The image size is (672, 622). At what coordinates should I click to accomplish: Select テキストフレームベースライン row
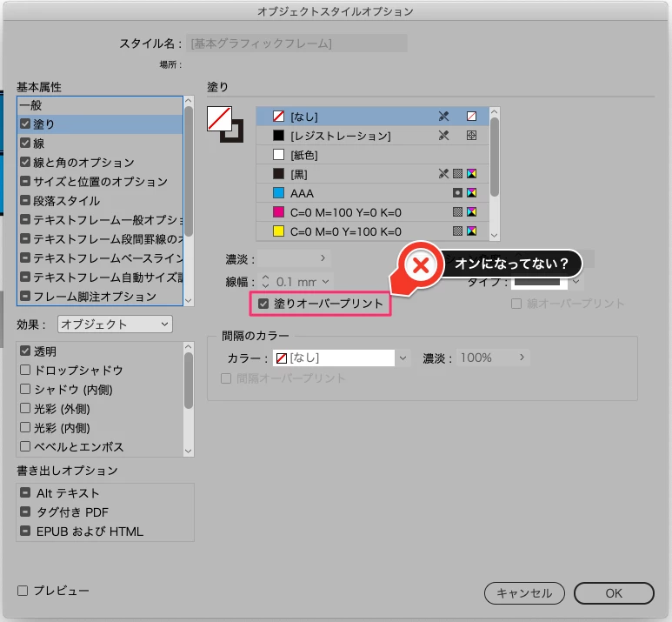[x=100, y=258]
